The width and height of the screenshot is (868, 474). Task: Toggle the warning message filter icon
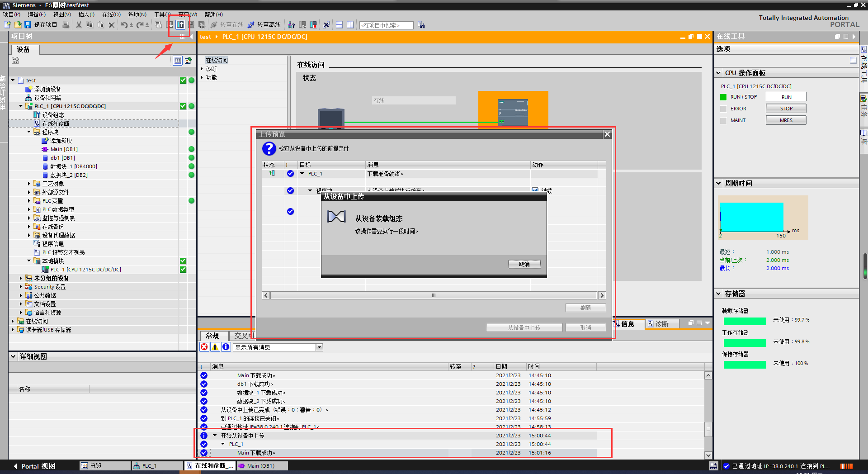215,347
